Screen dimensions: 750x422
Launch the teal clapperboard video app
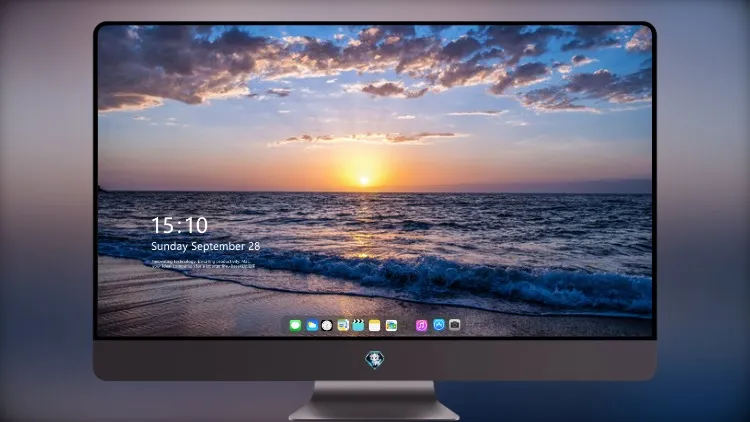click(x=358, y=325)
